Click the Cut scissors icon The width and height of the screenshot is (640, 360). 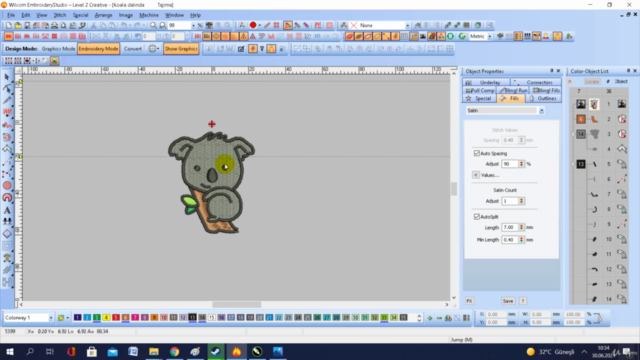point(94,25)
